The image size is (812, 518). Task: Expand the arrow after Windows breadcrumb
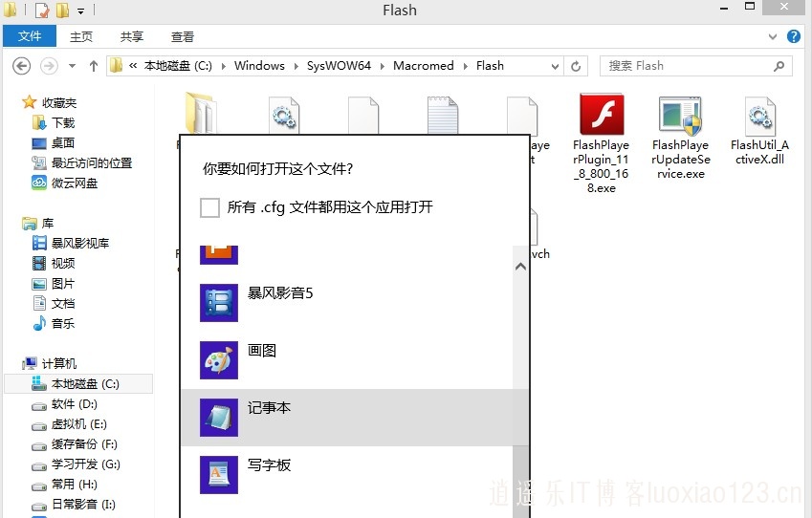296,66
